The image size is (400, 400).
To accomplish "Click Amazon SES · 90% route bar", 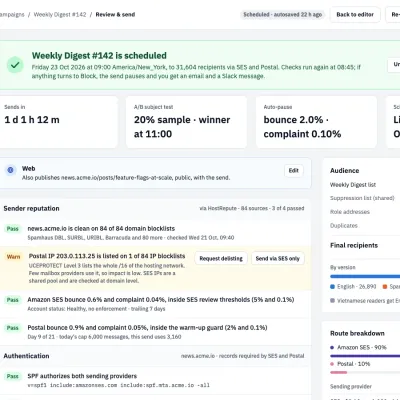I will (x=365, y=356).
